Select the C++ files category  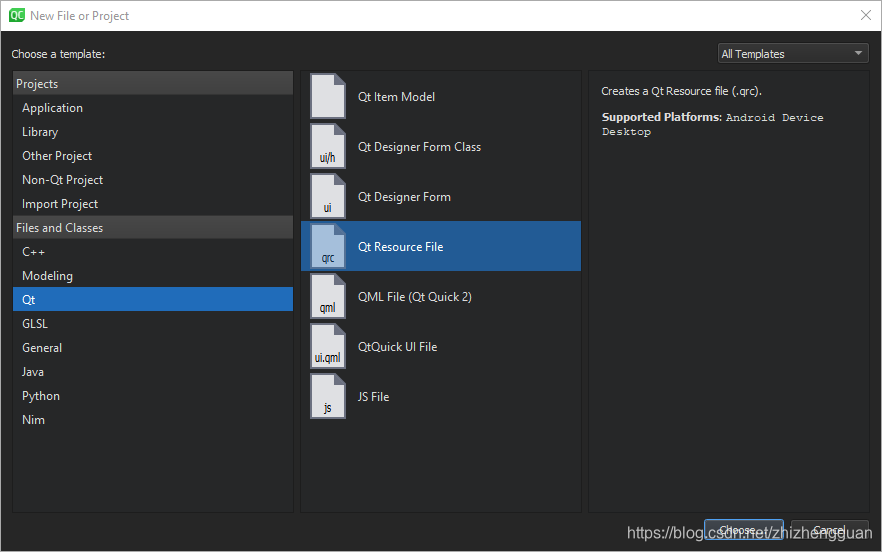pyautogui.click(x=153, y=252)
